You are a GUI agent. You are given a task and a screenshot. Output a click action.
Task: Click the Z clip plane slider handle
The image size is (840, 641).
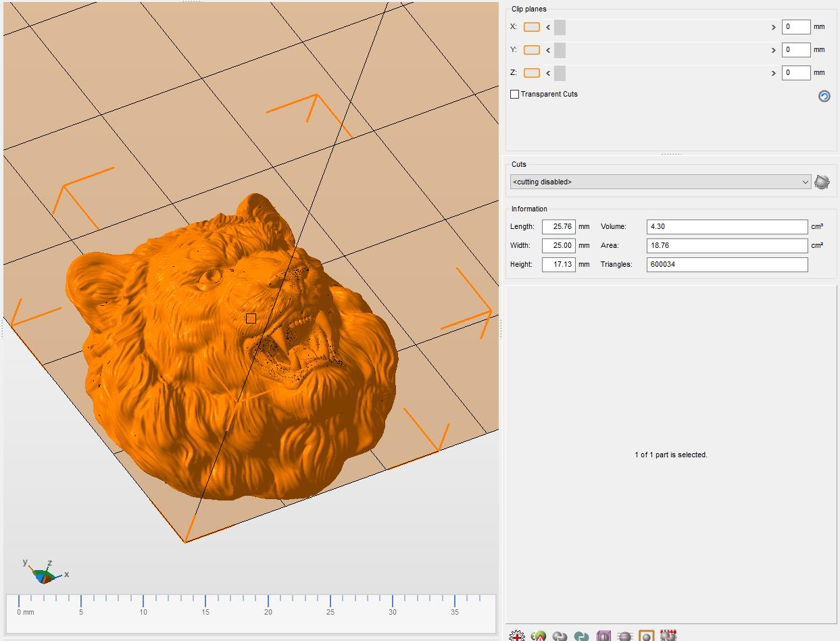(560, 73)
